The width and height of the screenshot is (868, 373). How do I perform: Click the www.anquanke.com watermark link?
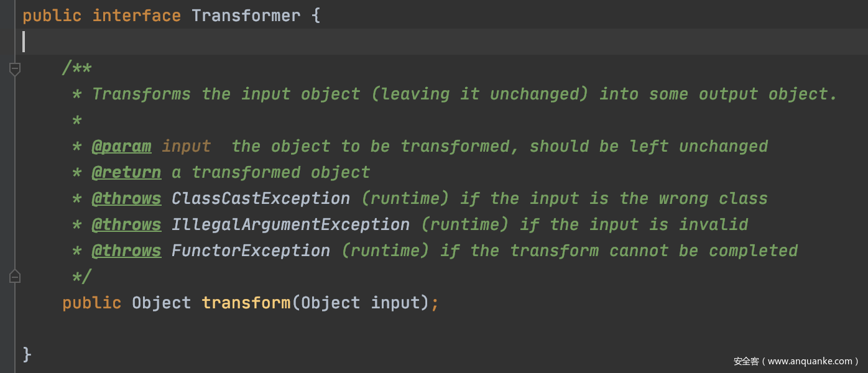pos(810,361)
